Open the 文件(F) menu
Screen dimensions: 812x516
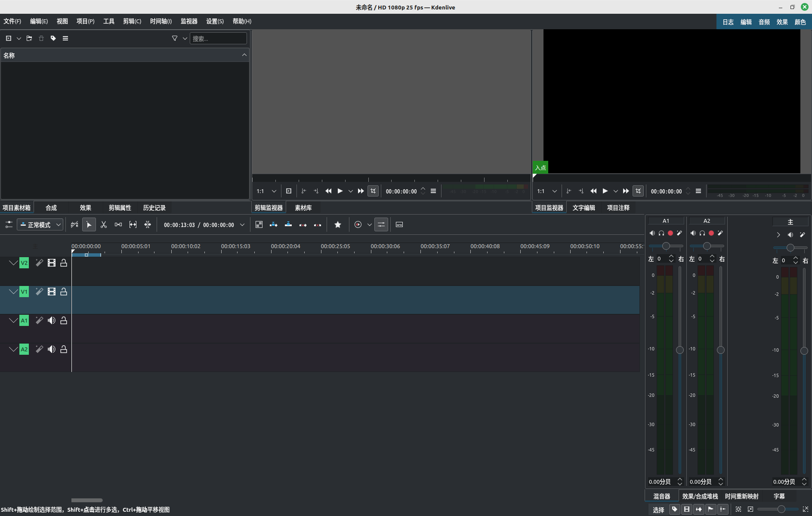[x=12, y=21]
